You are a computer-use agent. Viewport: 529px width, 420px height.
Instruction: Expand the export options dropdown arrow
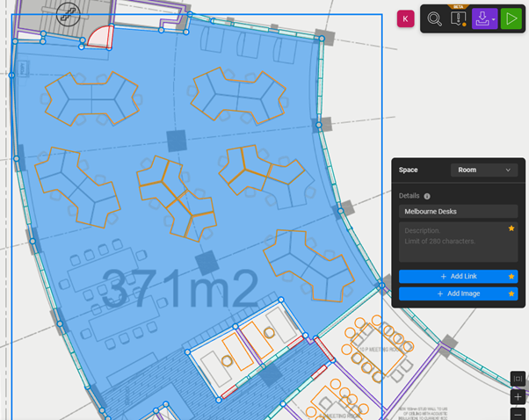point(494,18)
